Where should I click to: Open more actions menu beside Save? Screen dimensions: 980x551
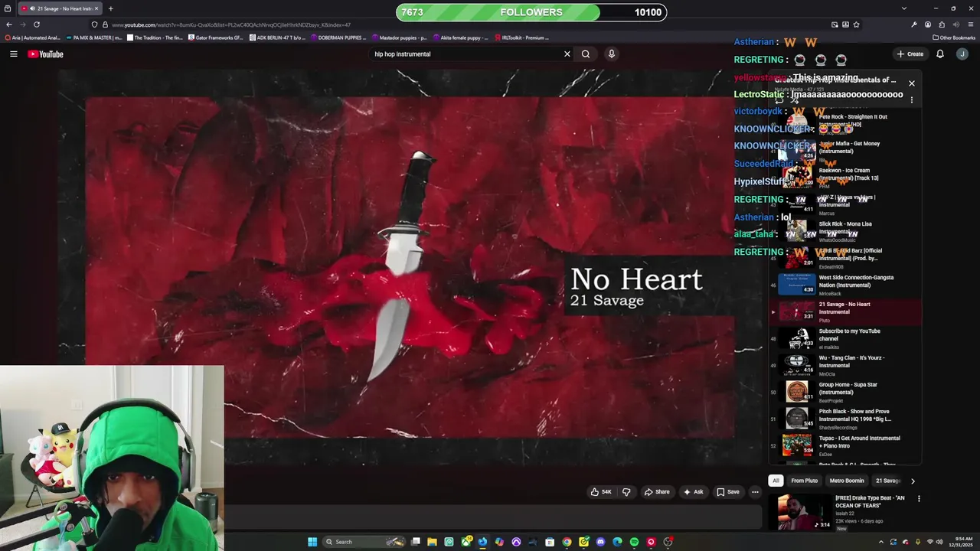(755, 492)
